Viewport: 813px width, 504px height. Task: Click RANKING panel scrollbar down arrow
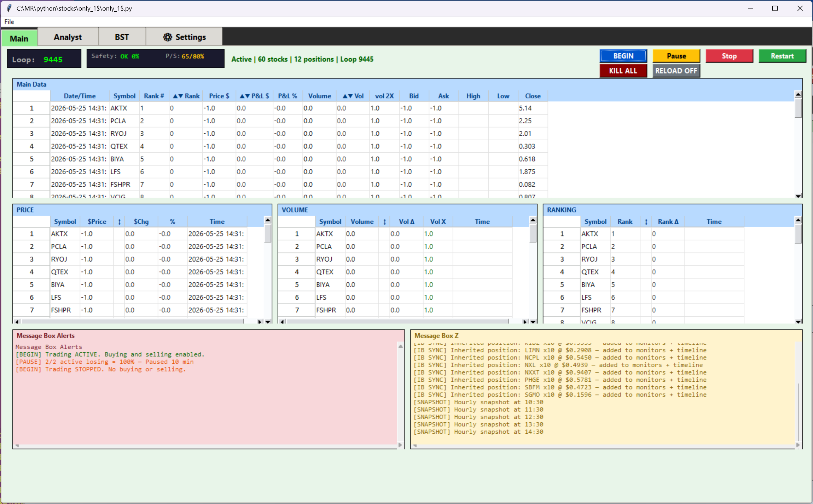tap(798, 321)
